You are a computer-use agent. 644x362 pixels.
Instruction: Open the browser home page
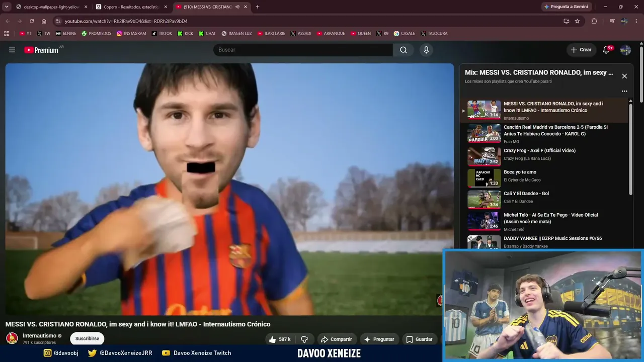[x=44, y=21]
